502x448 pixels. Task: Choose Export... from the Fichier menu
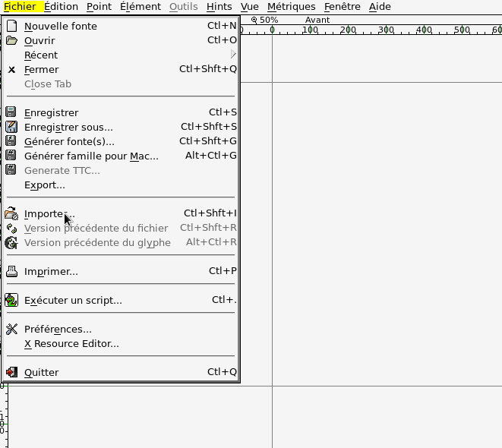[45, 185]
